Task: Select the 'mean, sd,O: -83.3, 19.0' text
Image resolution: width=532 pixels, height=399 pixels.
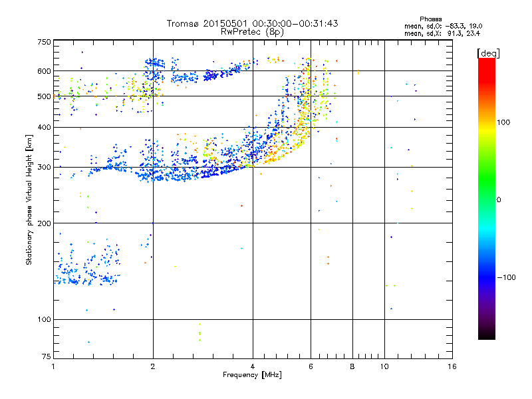Action: coord(443,26)
